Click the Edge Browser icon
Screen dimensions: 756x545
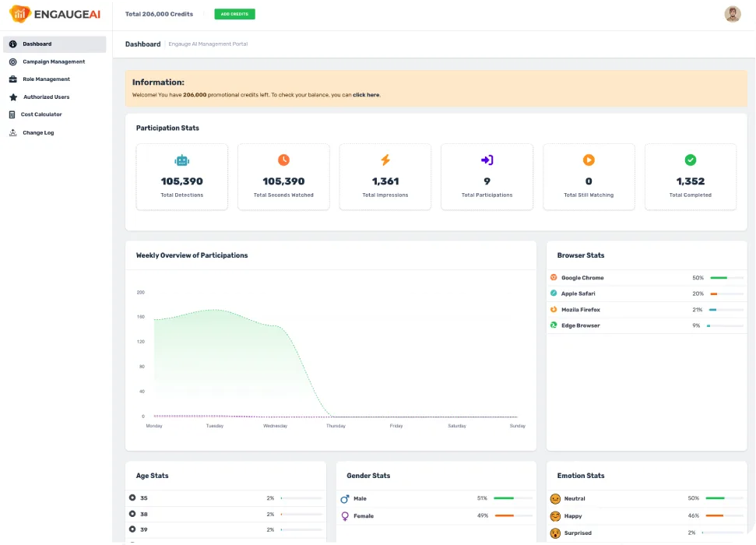(554, 325)
